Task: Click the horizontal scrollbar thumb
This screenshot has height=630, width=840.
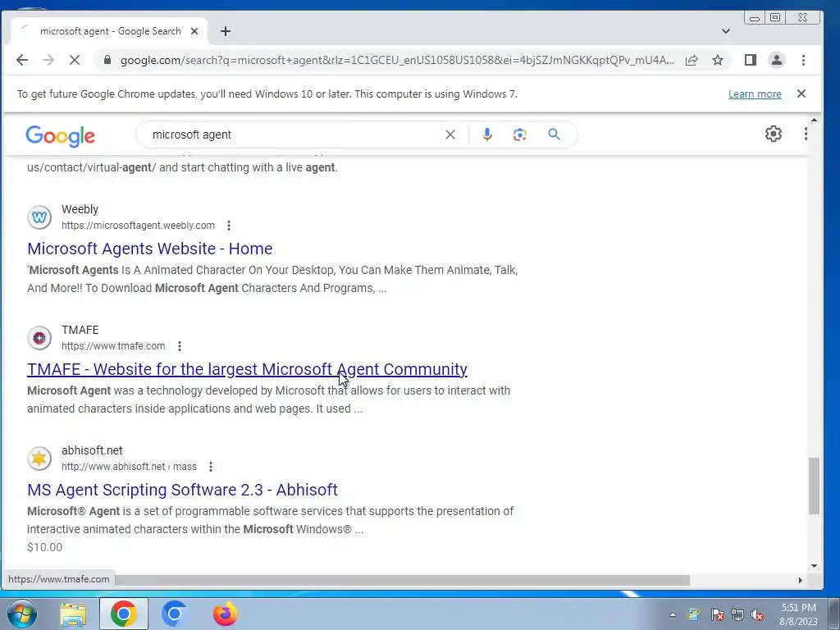Action: (x=402, y=580)
